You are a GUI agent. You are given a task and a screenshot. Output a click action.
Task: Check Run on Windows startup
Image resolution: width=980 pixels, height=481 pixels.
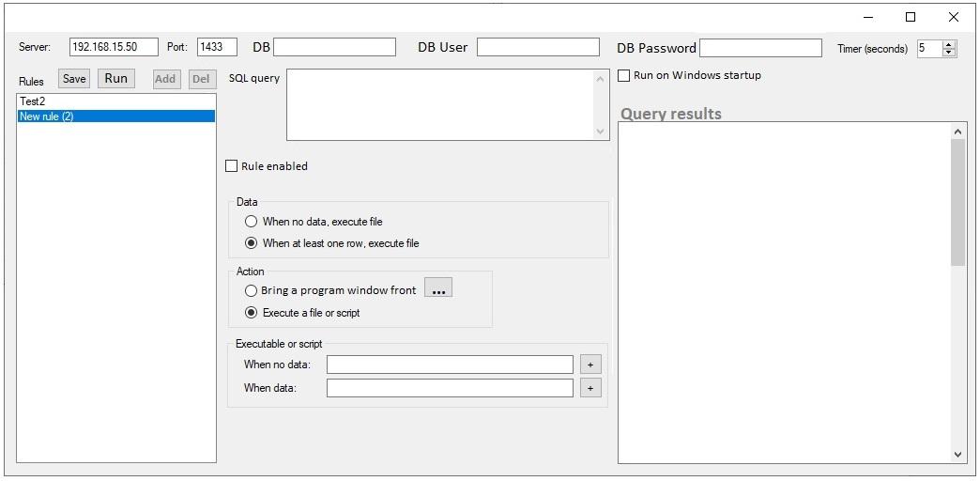point(624,76)
